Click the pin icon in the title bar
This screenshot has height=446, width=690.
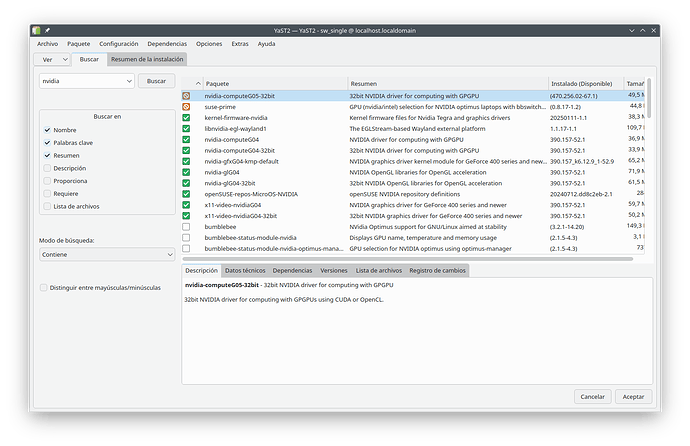47,30
